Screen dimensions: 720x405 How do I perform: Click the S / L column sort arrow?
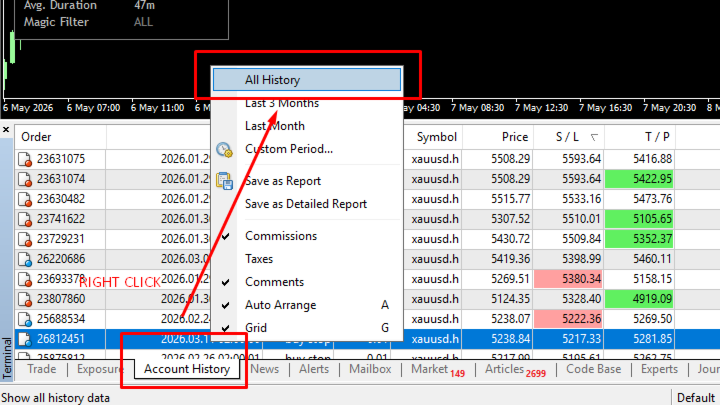(594, 137)
